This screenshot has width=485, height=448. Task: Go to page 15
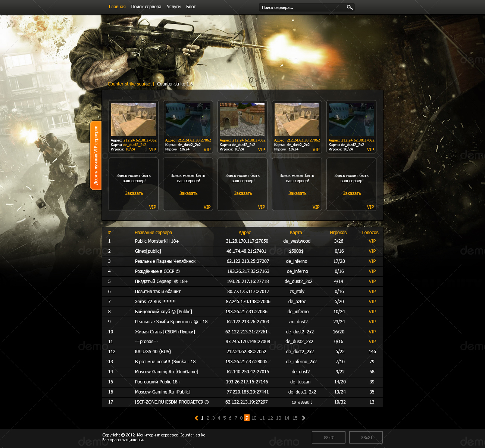pyautogui.click(x=295, y=418)
